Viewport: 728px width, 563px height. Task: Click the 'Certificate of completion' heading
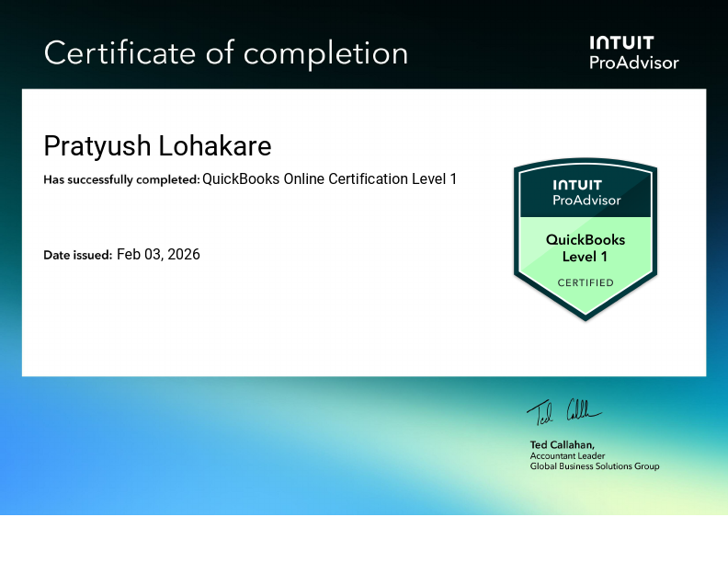[x=225, y=53]
